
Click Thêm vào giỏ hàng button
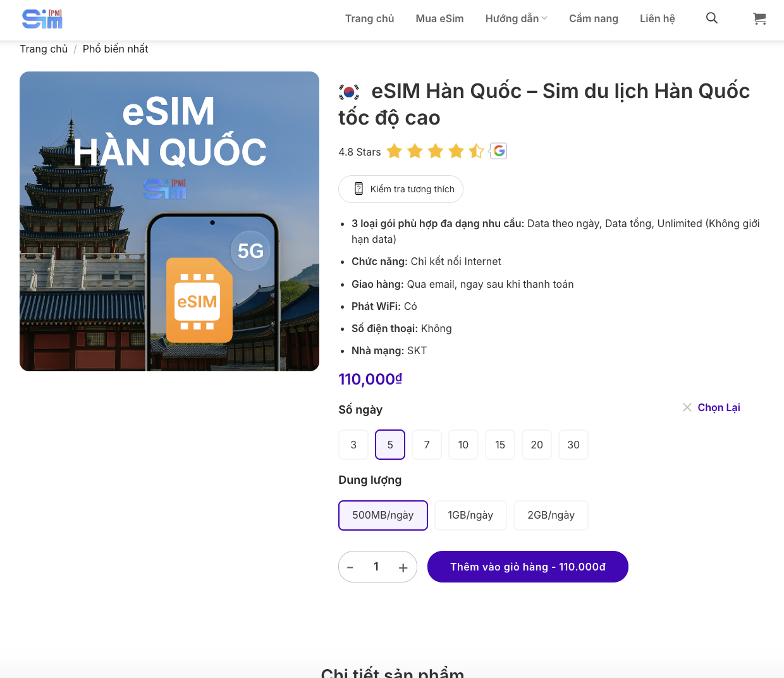coord(528,567)
